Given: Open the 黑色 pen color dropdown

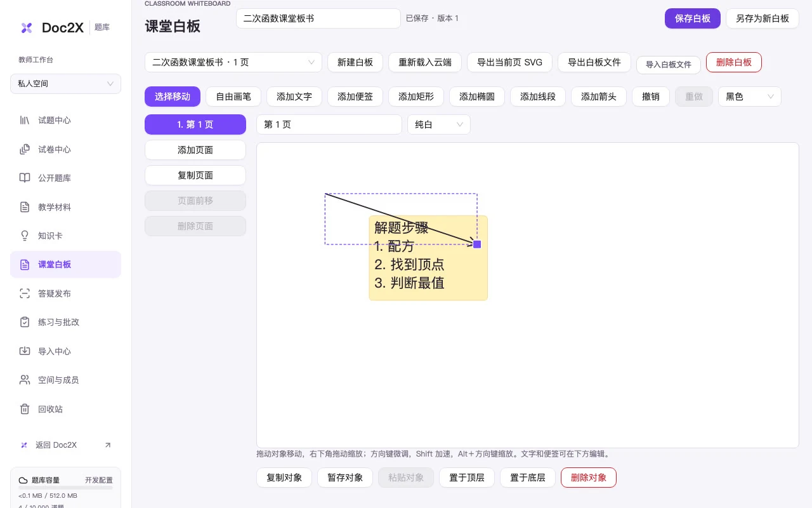Looking at the screenshot, I should pyautogui.click(x=750, y=97).
